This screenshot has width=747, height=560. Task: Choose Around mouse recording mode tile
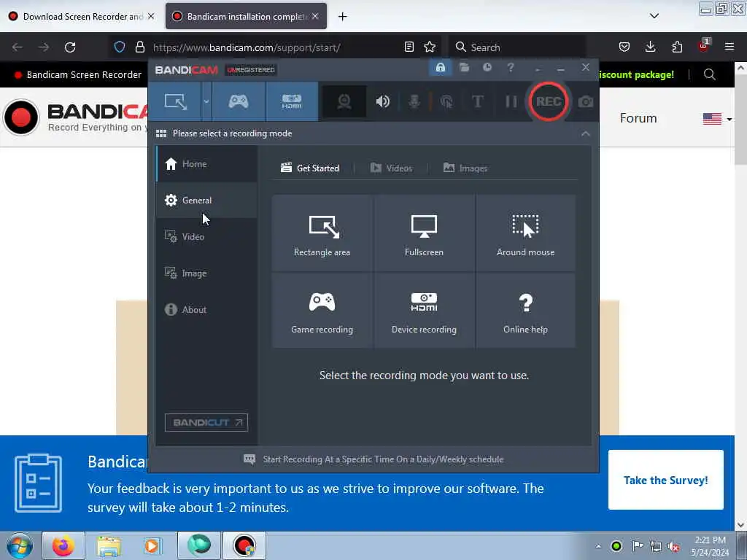pos(525,233)
